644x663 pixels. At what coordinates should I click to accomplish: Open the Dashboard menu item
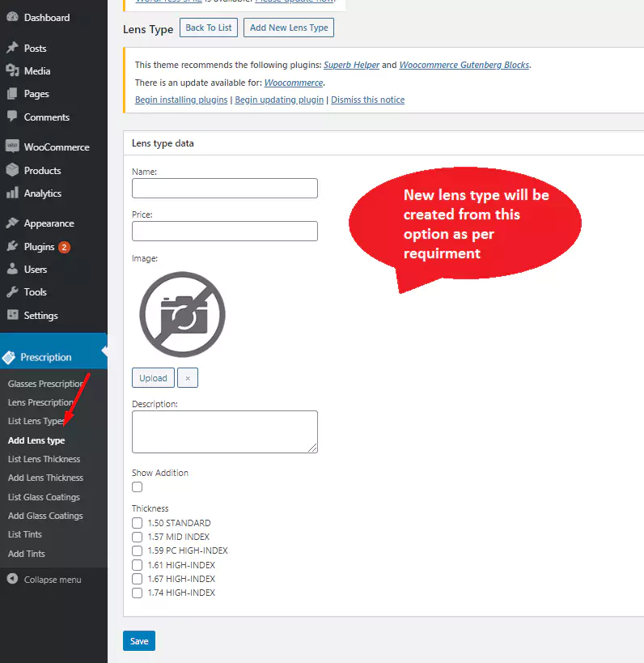pos(47,17)
